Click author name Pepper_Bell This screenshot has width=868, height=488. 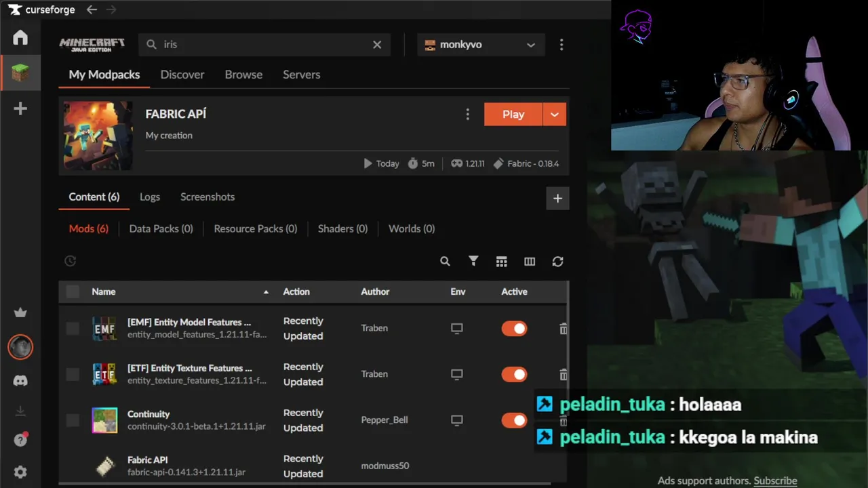click(x=384, y=420)
